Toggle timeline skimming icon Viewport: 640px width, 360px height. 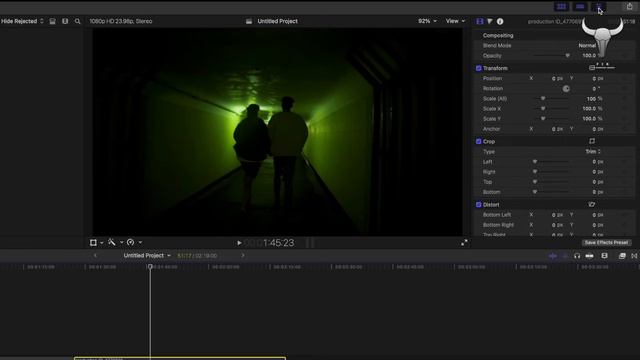tap(553, 256)
